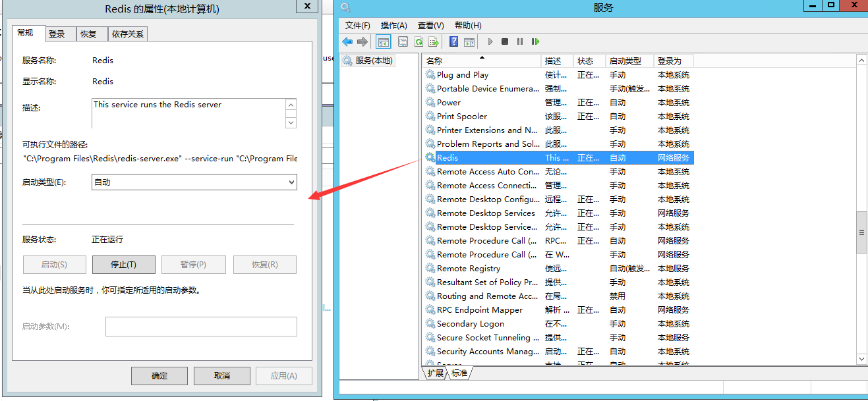Select the Remote Desktop Services row
Image resolution: width=868 pixels, height=401 pixels.
tap(558, 213)
